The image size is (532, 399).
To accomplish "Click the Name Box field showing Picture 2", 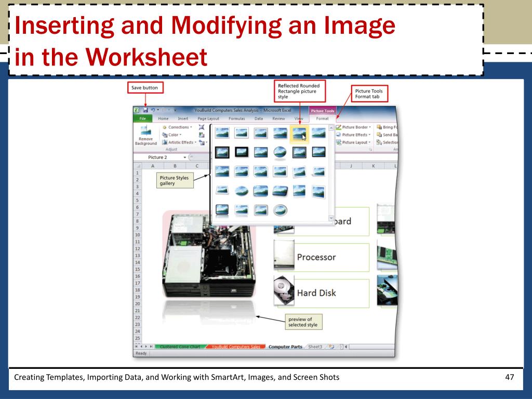I will pyautogui.click(x=158, y=157).
